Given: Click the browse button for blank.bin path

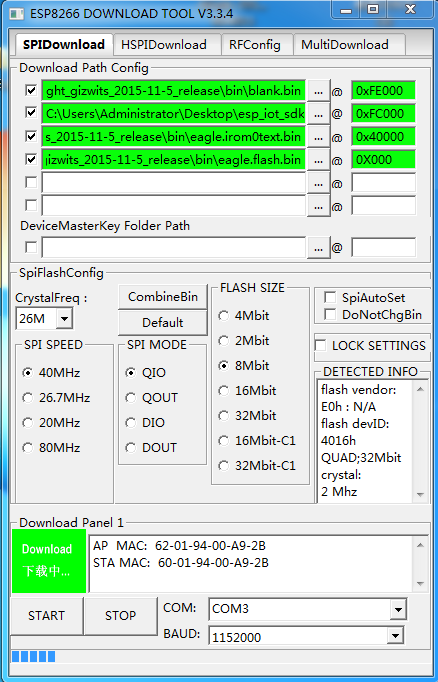Looking at the screenshot, I should point(318,91).
